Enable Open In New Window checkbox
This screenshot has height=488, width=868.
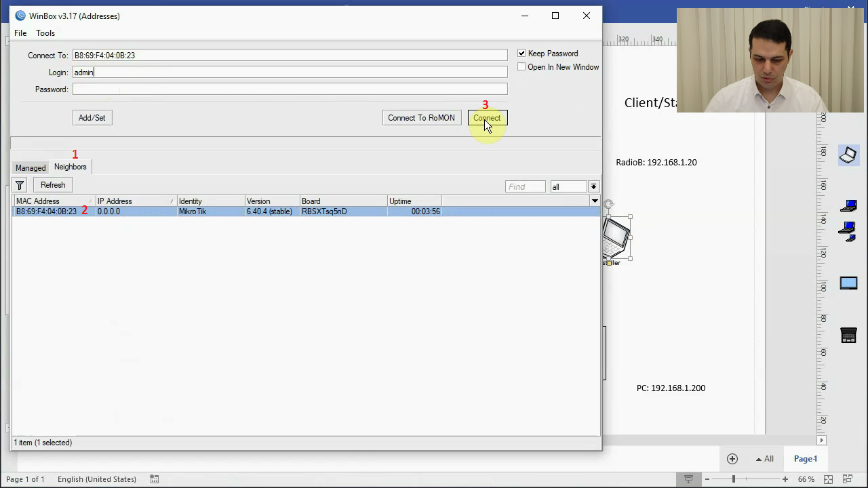521,67
